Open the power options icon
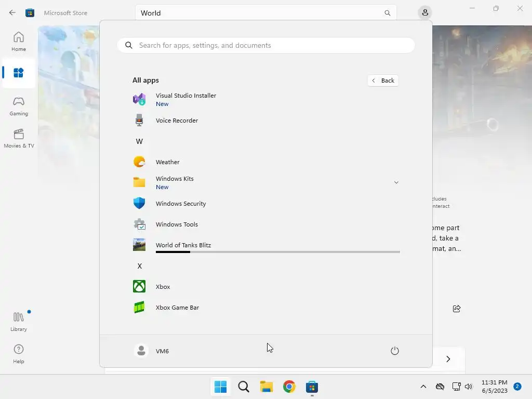 pyautogui.click(x=395, y=351)
